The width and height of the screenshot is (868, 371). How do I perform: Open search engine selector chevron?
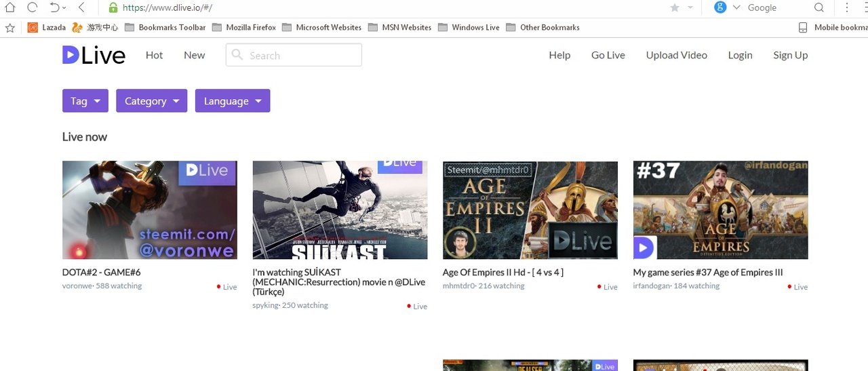pyautogui.click(x=736, y=7)
